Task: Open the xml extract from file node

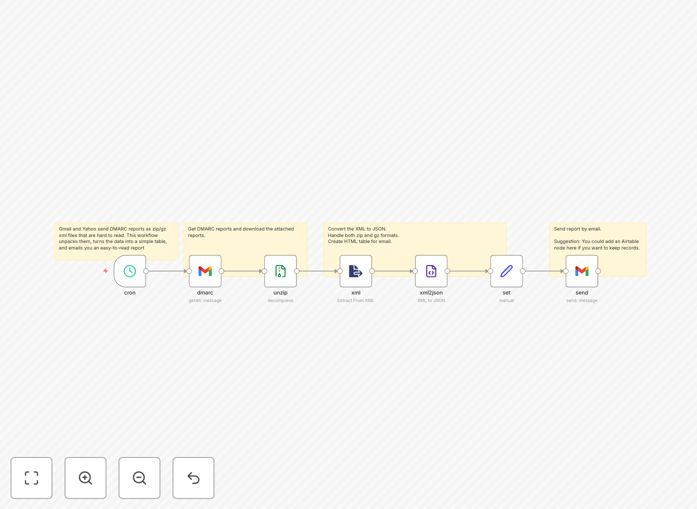Action: 356,271
